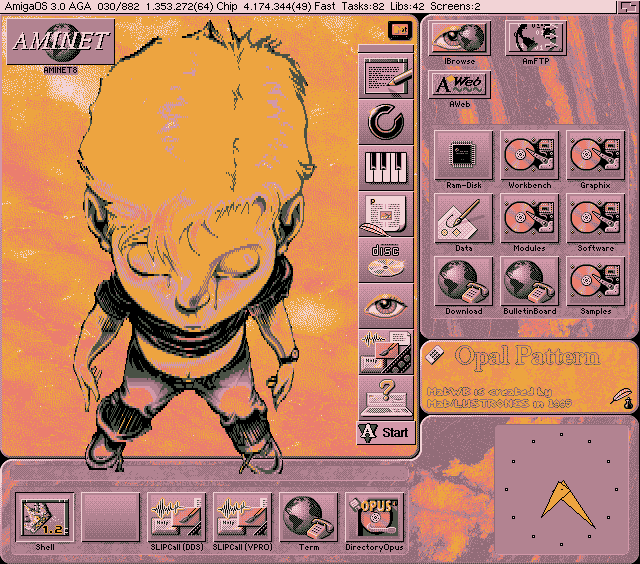Click the quill and inkwell icon in banner

tap(622, 398)
